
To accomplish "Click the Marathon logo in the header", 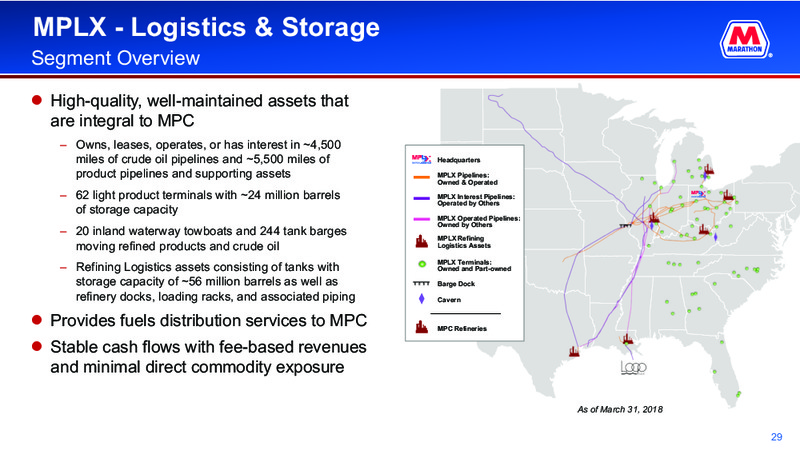I will pos(745,39).
